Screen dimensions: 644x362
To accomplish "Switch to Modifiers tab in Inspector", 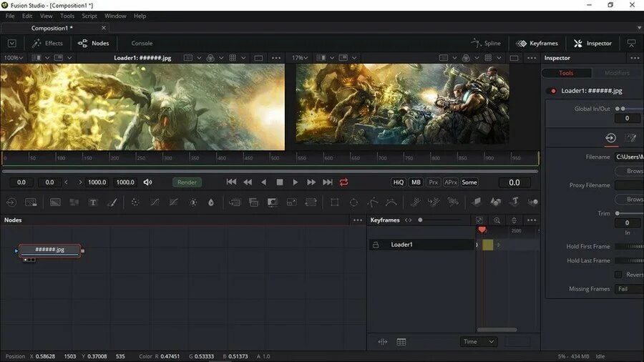I will point(617,73).
